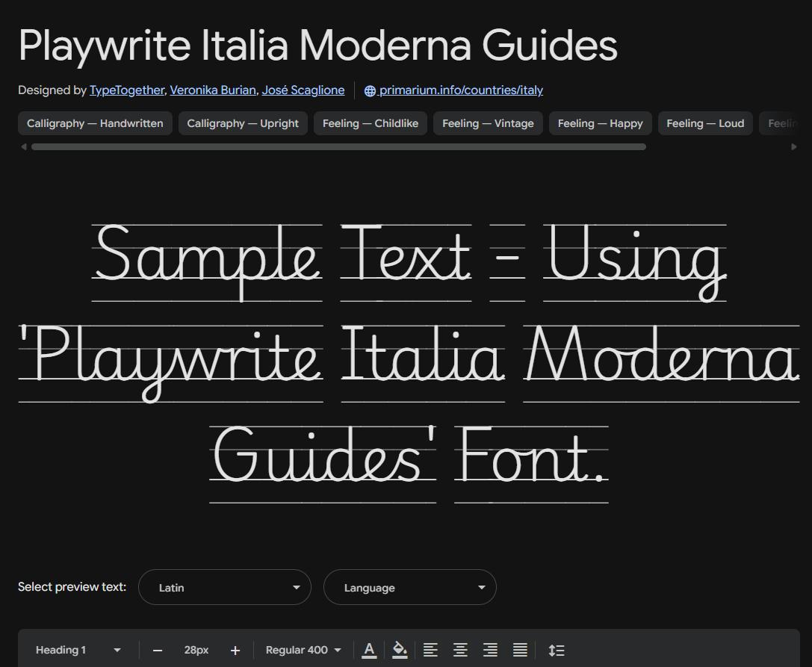Click the 'Select preview text:' label
Viewport: 812px width, 667px height.
point(72,587)
